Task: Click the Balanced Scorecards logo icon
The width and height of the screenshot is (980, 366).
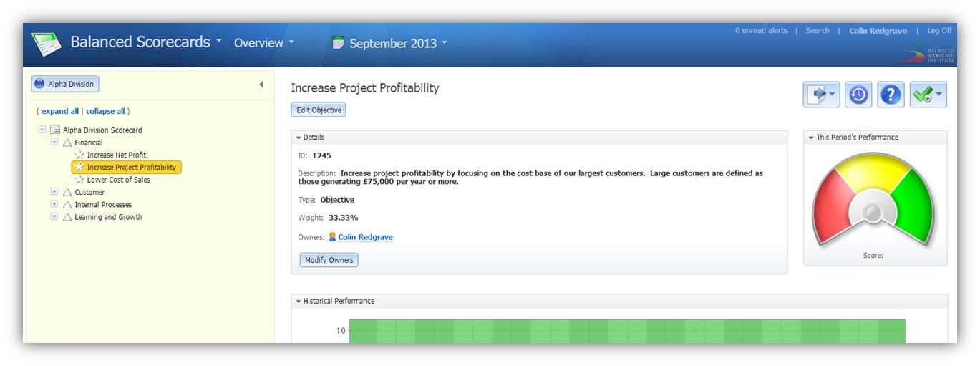Action: coord(46,44)
